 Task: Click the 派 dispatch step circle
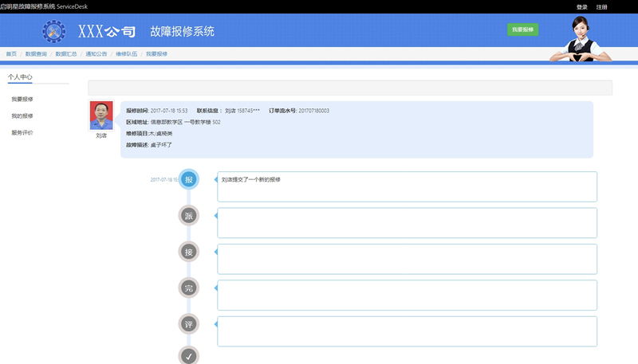(189, 216)
